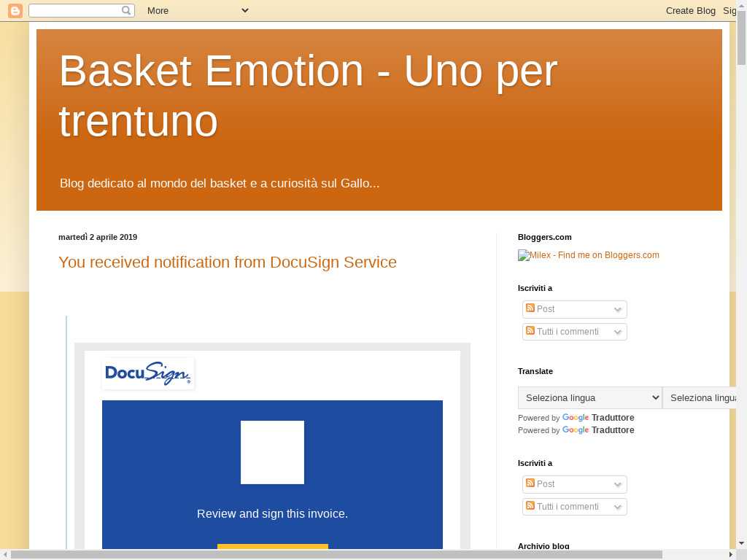Screen dimensions: 747x560
Task: Expand the second Post subscription dropdown arrow
Action: pyautogui.click(x=618, y=484)
